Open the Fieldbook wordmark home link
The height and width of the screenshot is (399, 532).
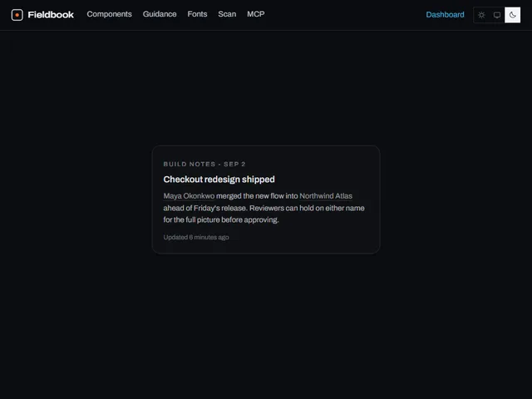pyautogui.click(x=51, y=15)
